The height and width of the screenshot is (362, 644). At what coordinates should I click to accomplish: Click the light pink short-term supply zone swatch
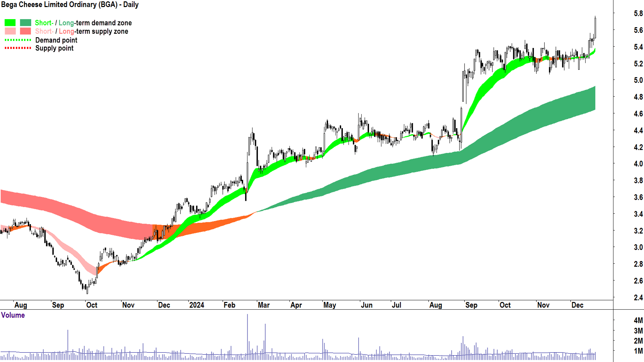10,31
